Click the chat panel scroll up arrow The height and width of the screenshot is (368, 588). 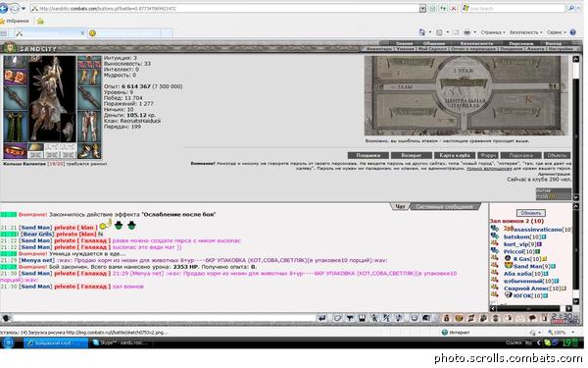pyautogui.click(x=576, y=206)
